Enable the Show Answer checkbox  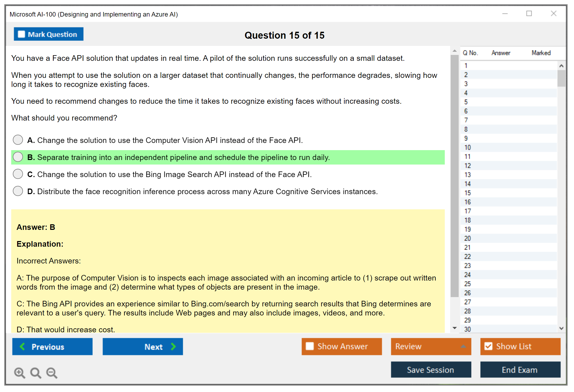[310, 346]
